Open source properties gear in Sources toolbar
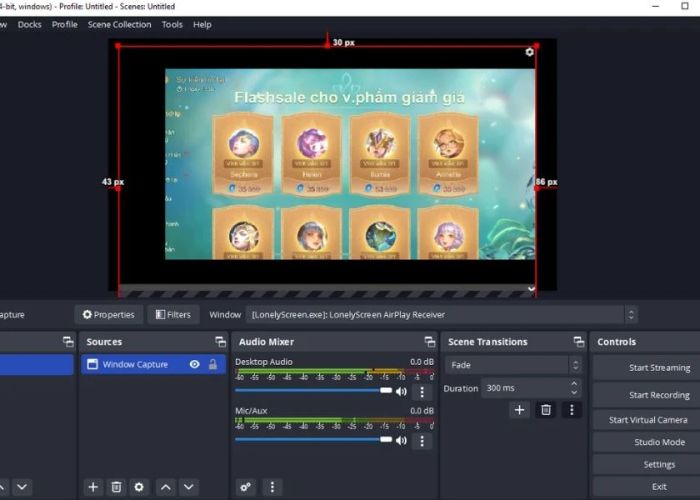This screenshot has height=500, width=700. point(139,487)
